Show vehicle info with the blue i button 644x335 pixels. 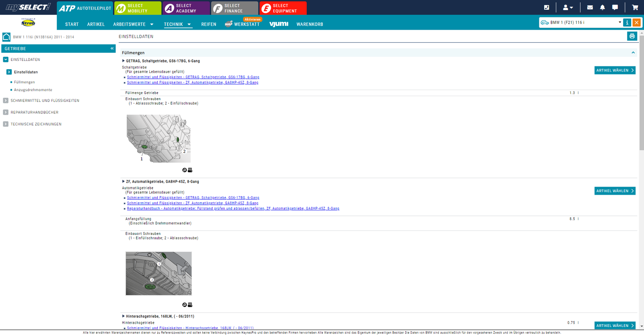pyautogui.click(x=627, y=23)
